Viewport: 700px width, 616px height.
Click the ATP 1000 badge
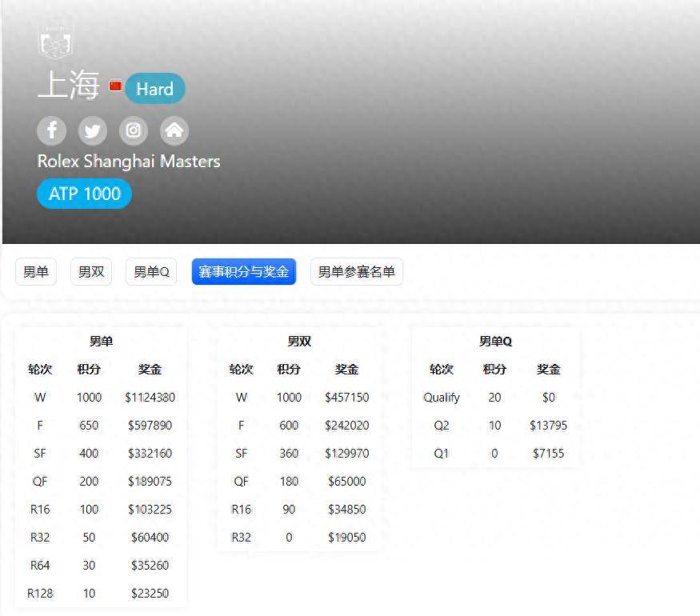tap(84, 194)
